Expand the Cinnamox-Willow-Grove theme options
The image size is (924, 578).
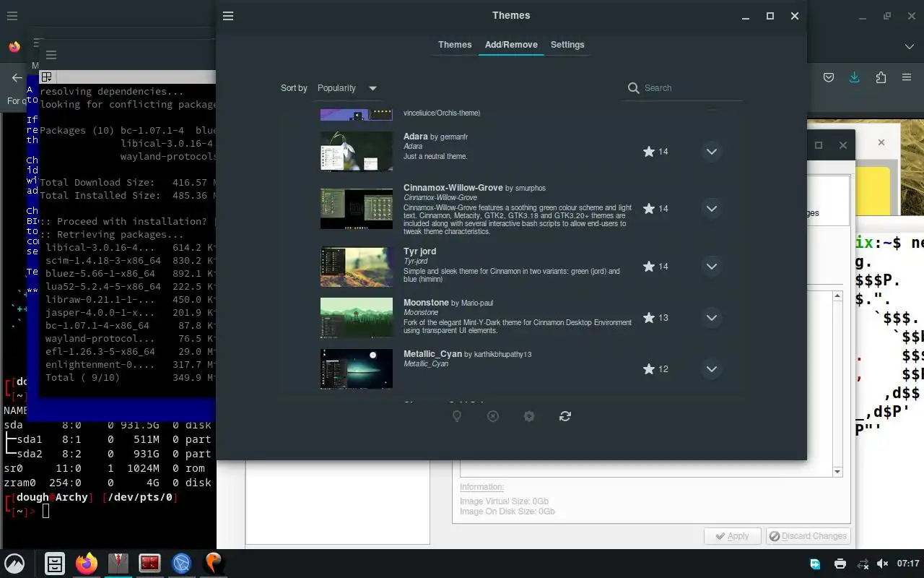pyautogui.click(x=711, y=209)
